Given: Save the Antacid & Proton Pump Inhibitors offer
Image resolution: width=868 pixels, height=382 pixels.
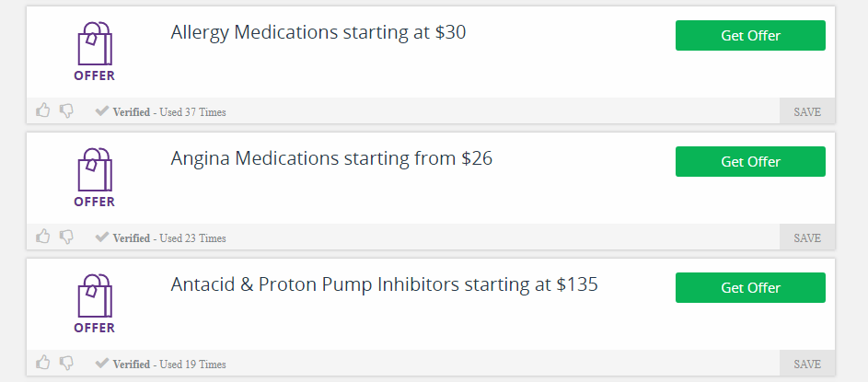Looking at the screenshot, I should point(807,364).
